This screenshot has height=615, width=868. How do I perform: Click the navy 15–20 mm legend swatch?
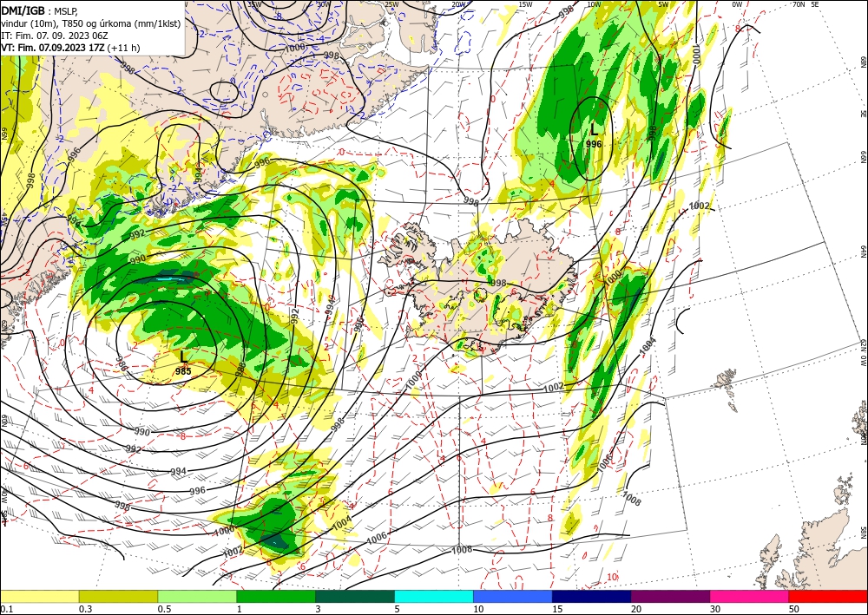pyautogui.click(x=592, y=596)
